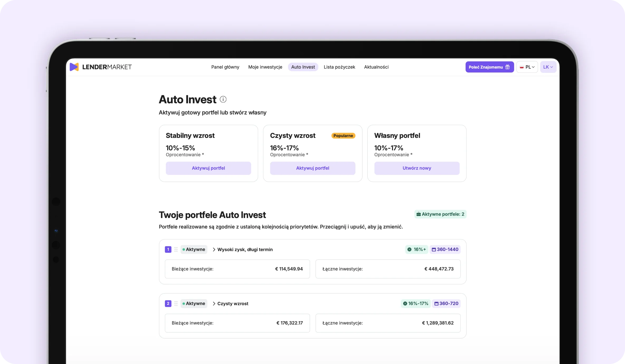The image size is (625, 364).
Task: Expand the Czysty wzrost portfolio row
Action: click(x=230, y=304)
